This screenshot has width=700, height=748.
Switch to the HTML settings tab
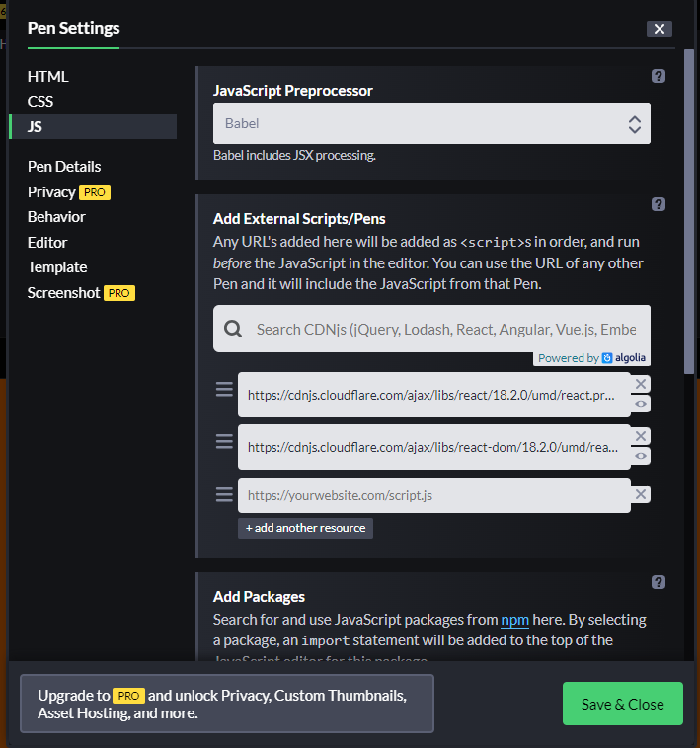(x=47, y=76)
